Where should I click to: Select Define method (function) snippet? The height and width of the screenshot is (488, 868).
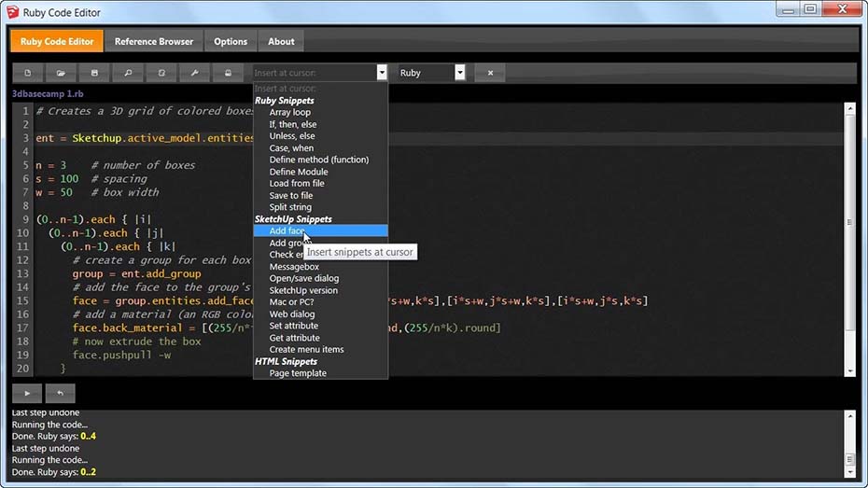point(318,160)
